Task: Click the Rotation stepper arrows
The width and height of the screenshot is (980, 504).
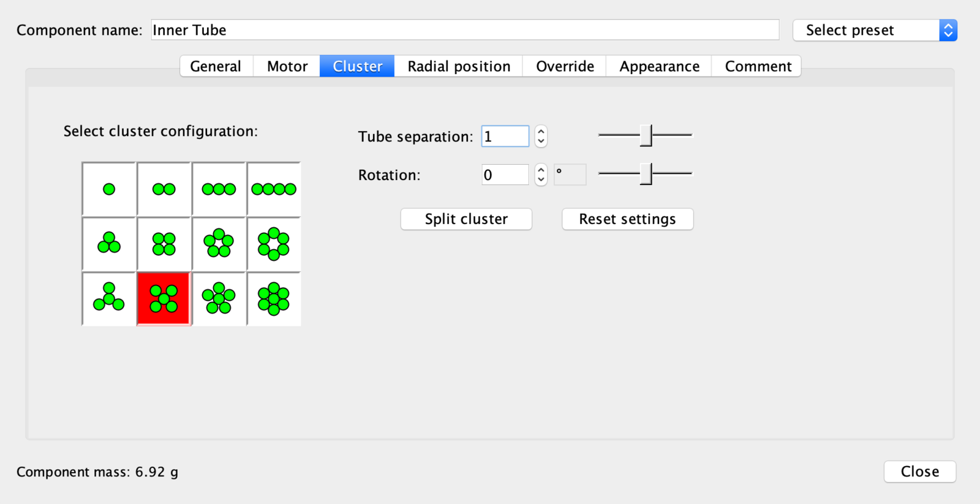Action: [541, 175]
